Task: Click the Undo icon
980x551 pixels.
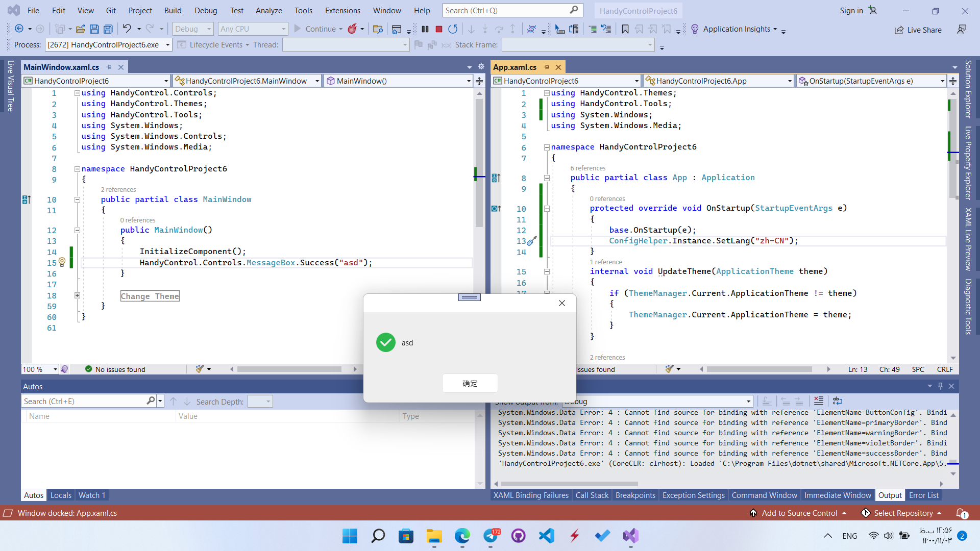Action: [127, 29]
